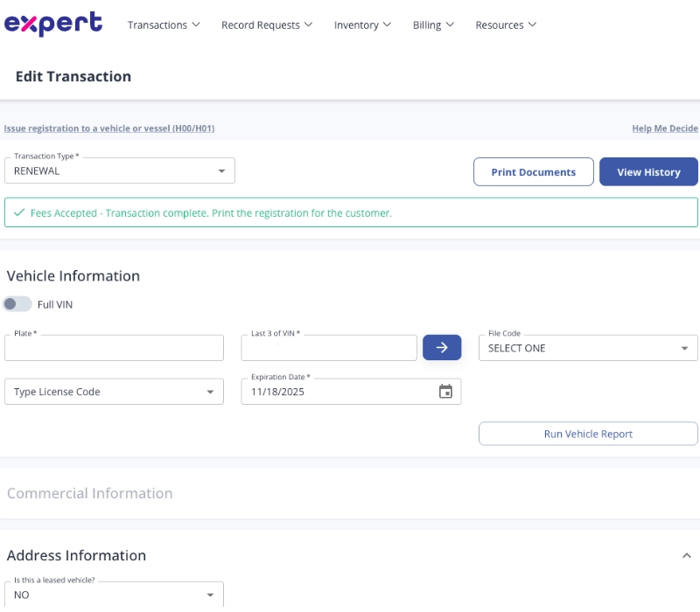The height and width of the screenshot is (612, 700).
Task: Expand the File Code dropdown
Action: coord(588,348)
